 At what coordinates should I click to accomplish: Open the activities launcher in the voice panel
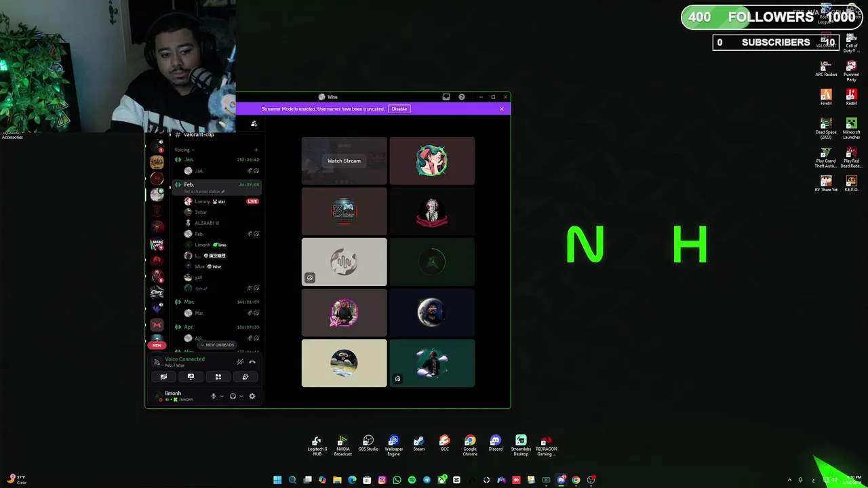[218, 377]
